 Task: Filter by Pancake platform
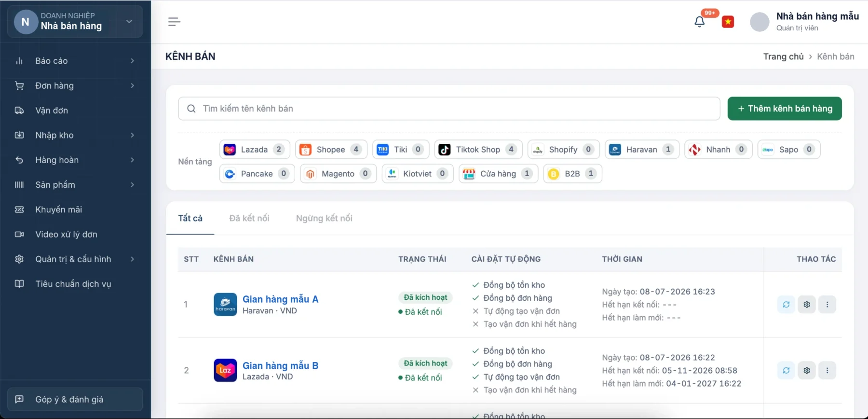tap(257, 174)
